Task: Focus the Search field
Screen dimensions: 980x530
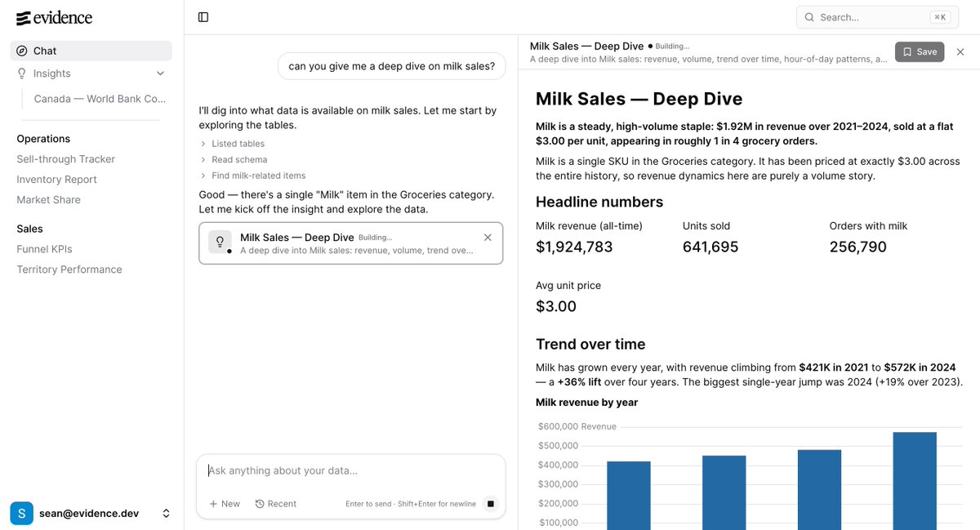Action: pos(878,17)
